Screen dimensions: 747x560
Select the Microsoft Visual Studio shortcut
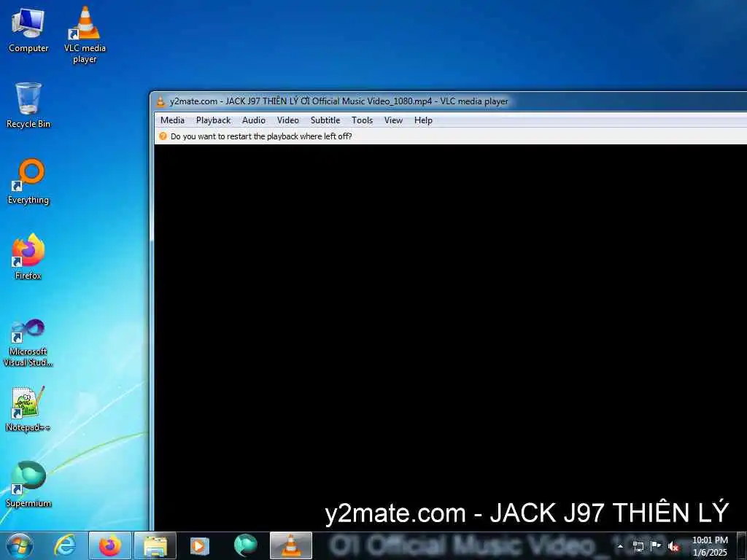pos(28,343)
